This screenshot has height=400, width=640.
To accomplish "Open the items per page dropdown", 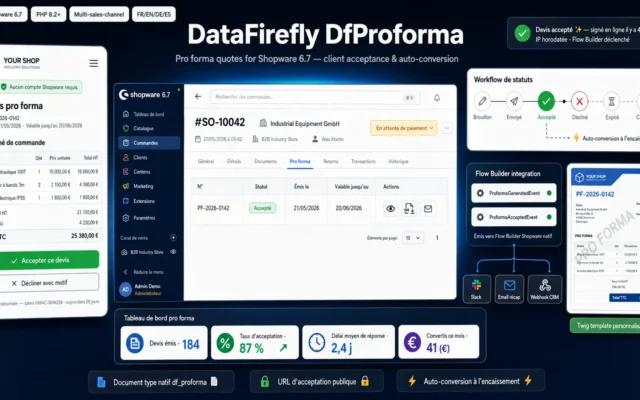I will pos(413,238).
